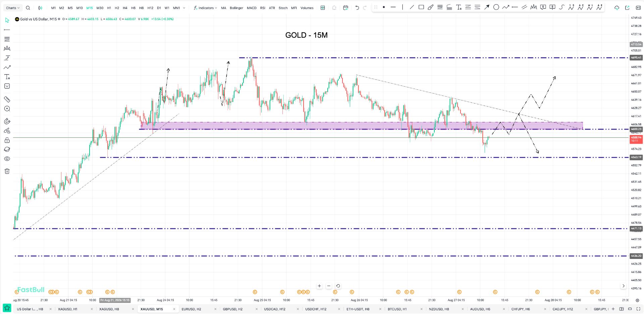Toggle the multi-chart layout icon
The image size is (644, 314).
click(x=622, y=309)
